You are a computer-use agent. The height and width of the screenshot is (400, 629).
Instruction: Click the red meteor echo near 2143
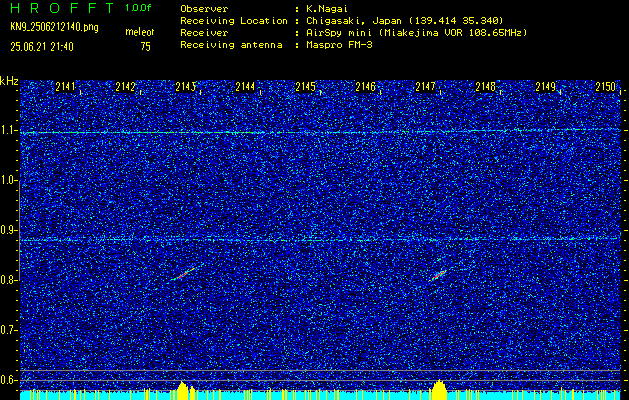point(184,274)
